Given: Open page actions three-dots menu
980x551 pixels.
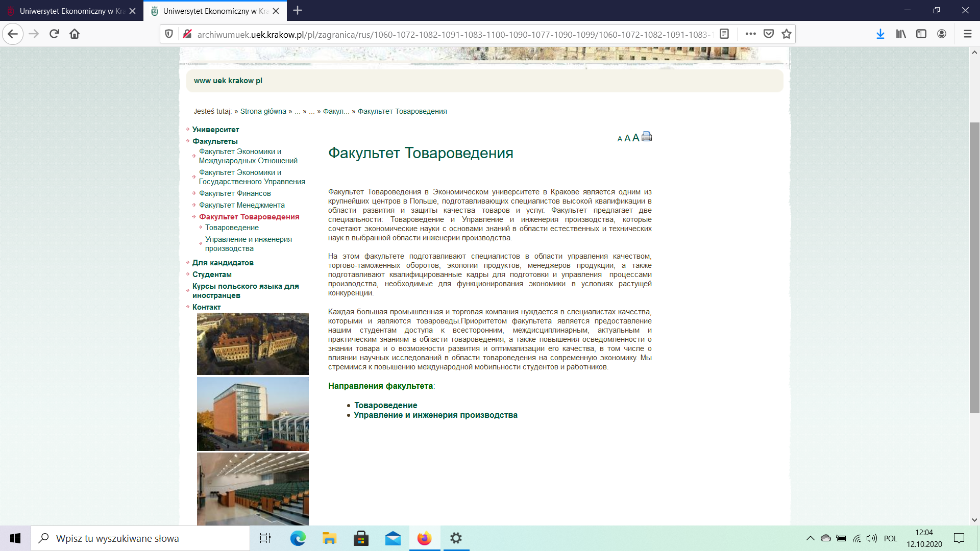Looking at the screenshot, I should click(750, 34).
